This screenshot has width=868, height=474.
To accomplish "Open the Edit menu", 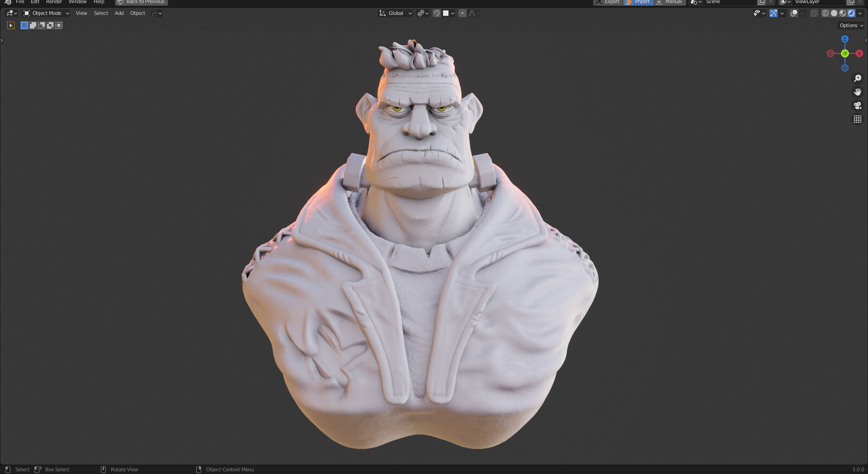I will (x=35, y=2).
